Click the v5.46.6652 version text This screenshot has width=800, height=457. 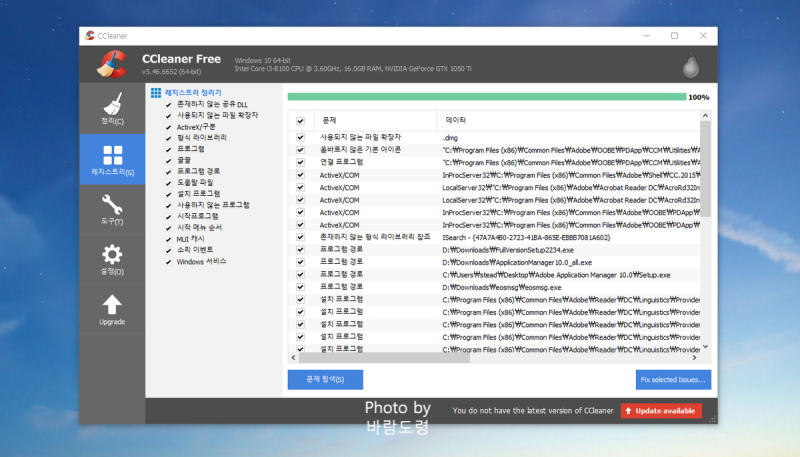click(x=171, y=72)
